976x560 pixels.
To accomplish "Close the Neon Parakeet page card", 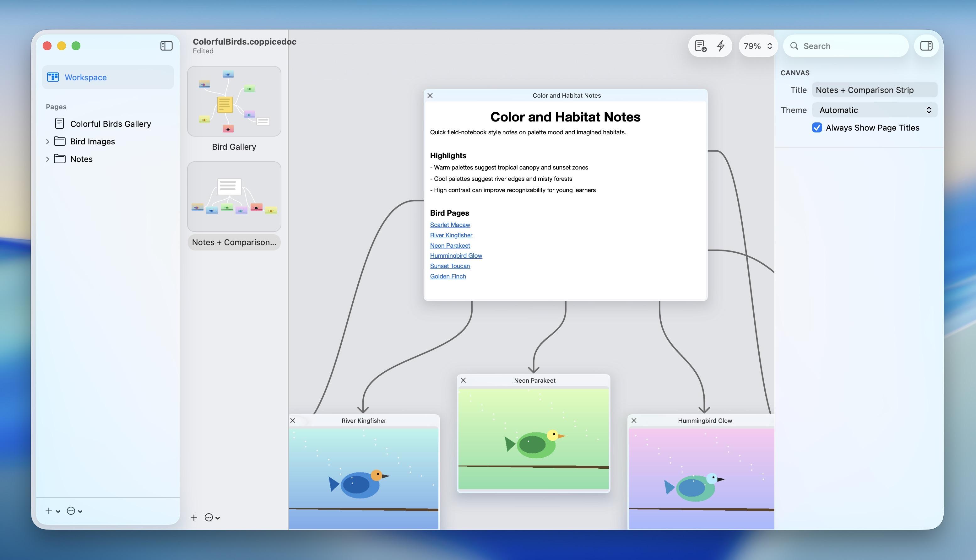I will 463,380.
